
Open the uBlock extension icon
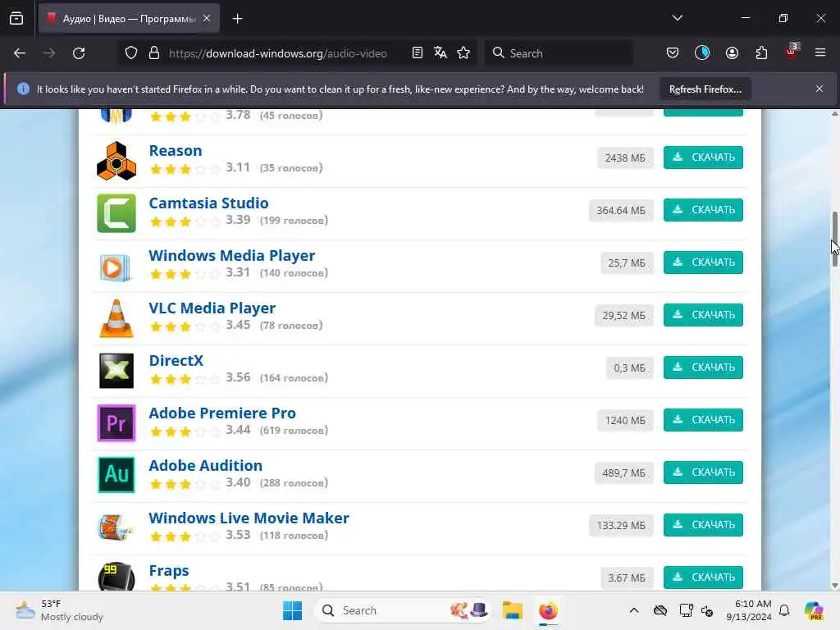click(792, 52)
